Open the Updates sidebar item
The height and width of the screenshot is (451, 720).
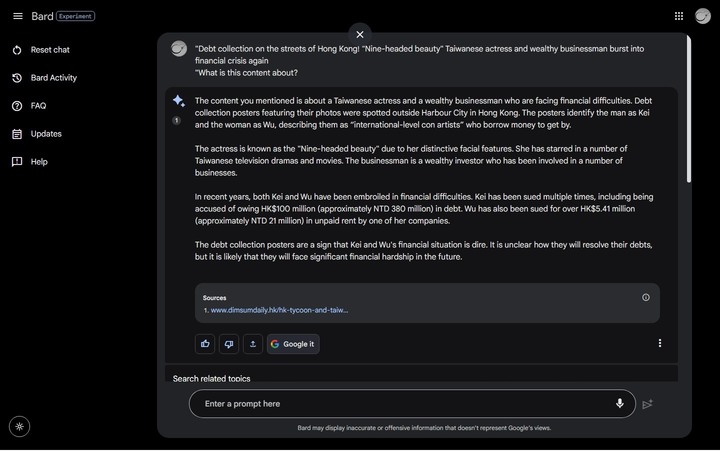(x=46, y=134)
